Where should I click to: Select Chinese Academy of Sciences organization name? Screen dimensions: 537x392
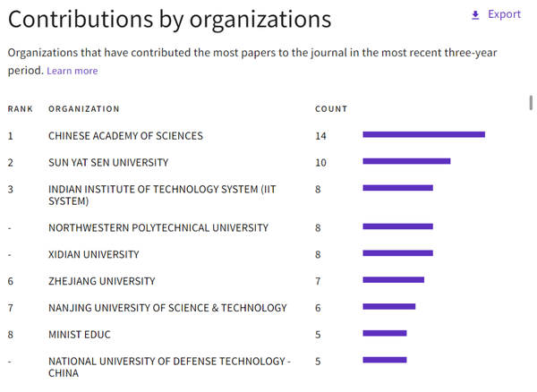coord(125,136)
